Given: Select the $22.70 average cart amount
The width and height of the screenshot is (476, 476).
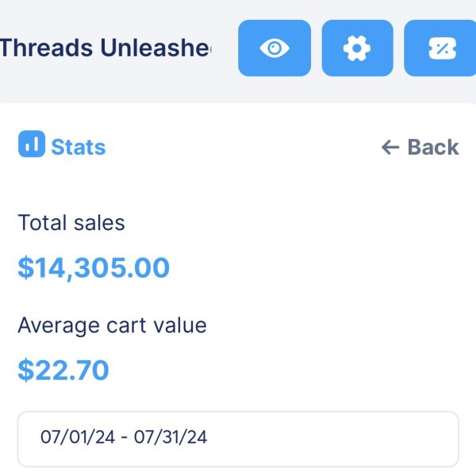Looking at the screenshot, I should pos(63,370).
